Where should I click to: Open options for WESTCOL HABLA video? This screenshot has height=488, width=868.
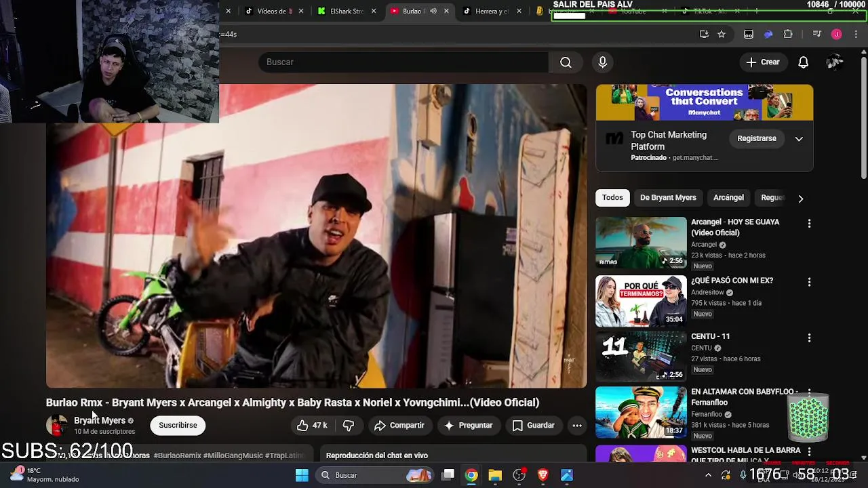809,451
